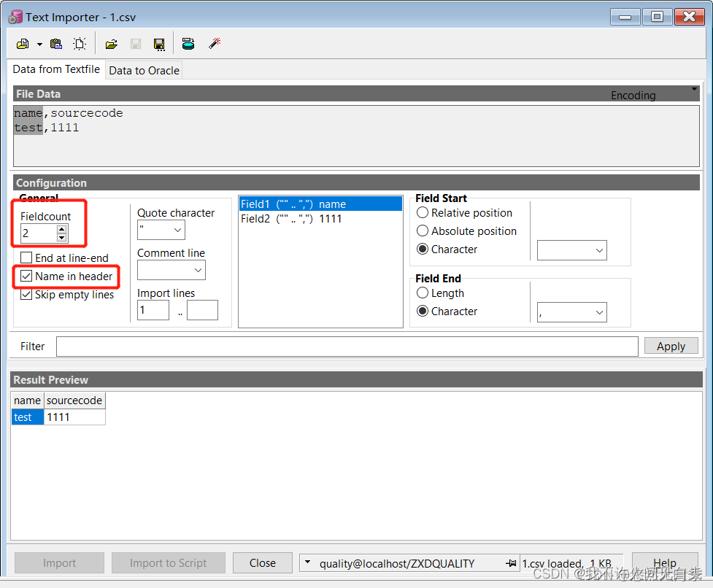Click the magic wand toolbar icon
The image size is (713, 588).
pyautogui.click(x=215, y=43)
